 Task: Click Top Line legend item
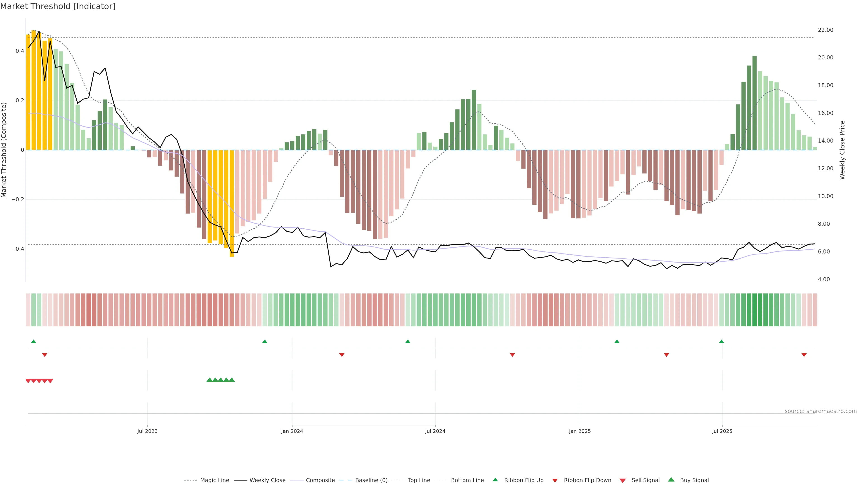click(419, 480)
